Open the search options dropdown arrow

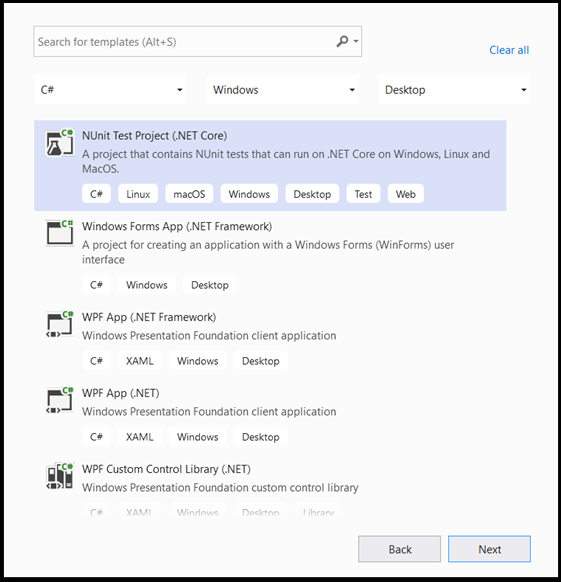click(x=356, y=41)
